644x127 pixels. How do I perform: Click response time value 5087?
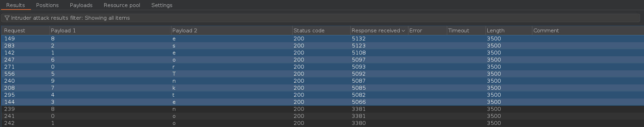click(x=358, y=81)
